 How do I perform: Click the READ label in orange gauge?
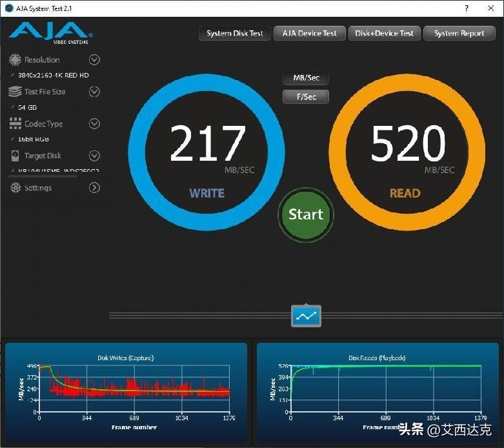405,193
